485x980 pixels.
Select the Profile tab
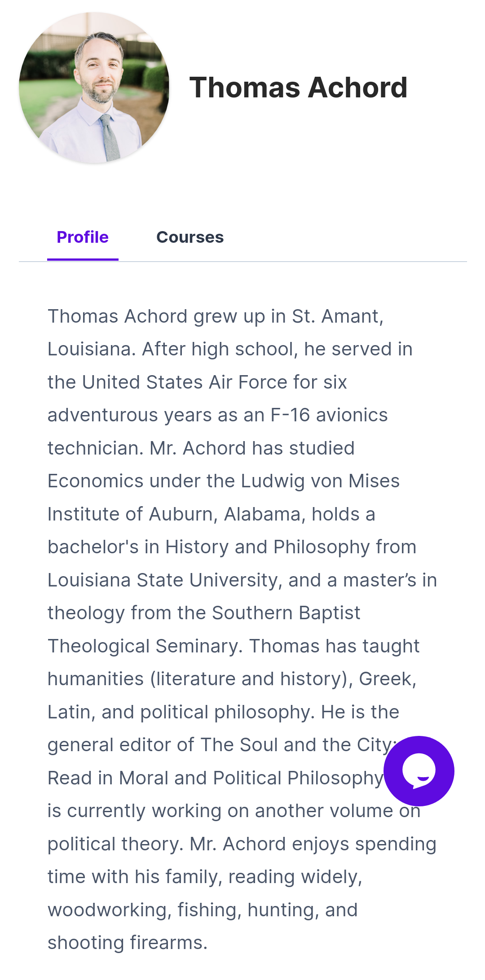tap(83, 237)
